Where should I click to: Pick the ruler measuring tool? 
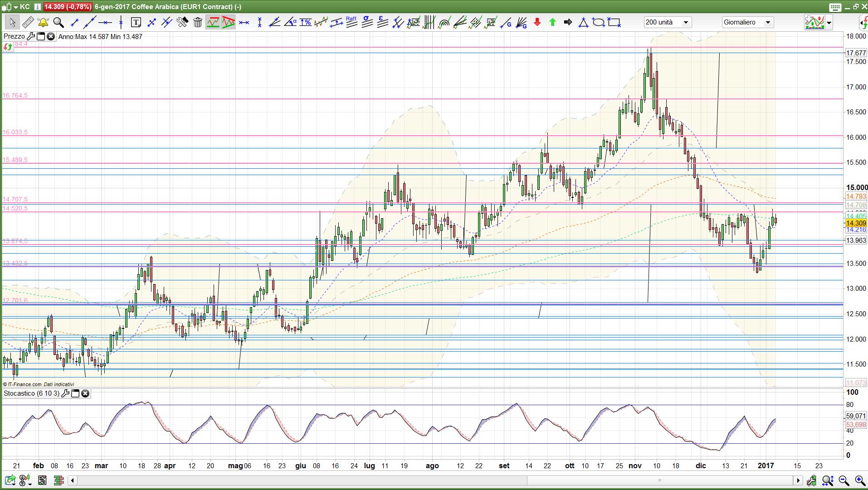[28, 22]
